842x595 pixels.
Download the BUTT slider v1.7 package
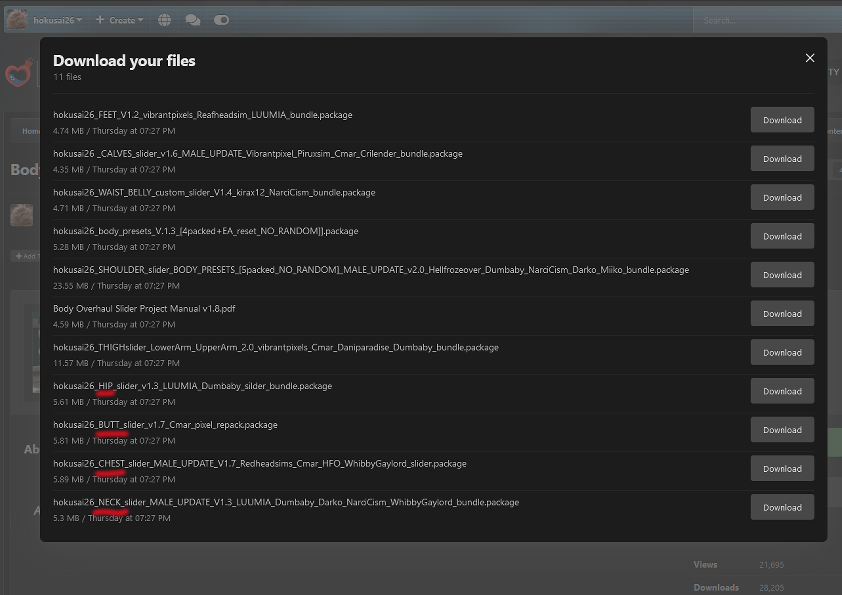pos(782,430)
